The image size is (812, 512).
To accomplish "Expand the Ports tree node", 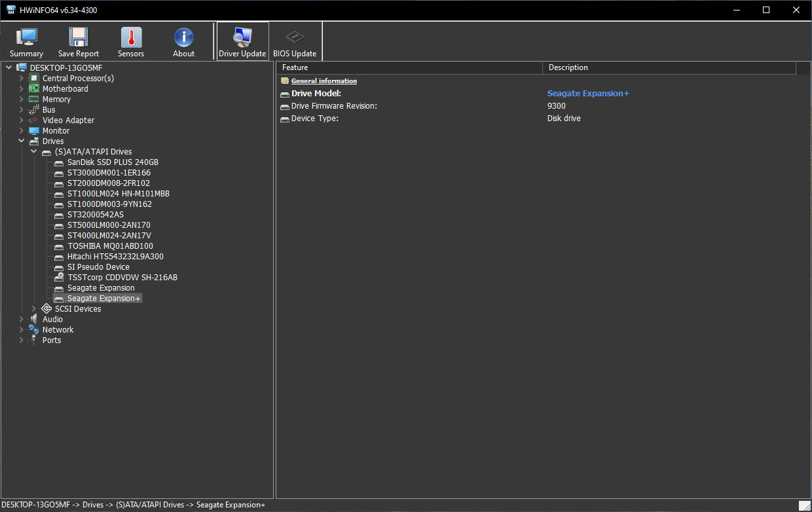I will pos(21,340).
